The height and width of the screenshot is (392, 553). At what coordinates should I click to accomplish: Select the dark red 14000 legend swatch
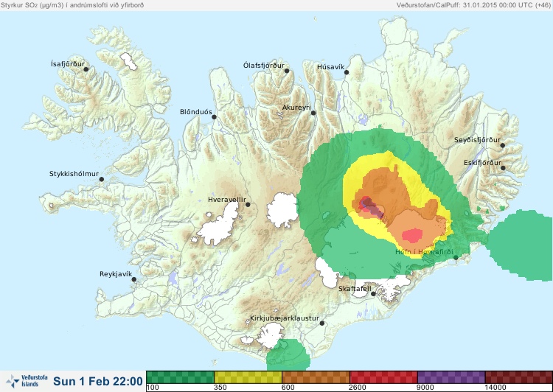518,377
